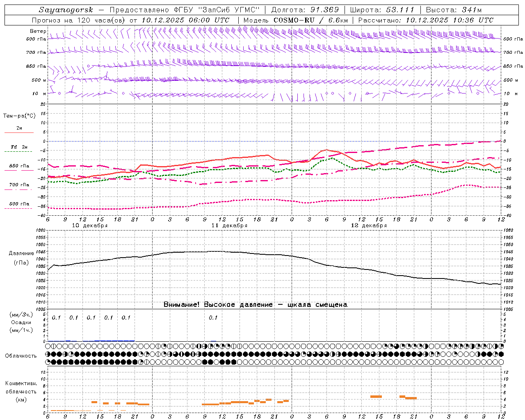Click the 10 декабря date label

click(x=90, y=226)
